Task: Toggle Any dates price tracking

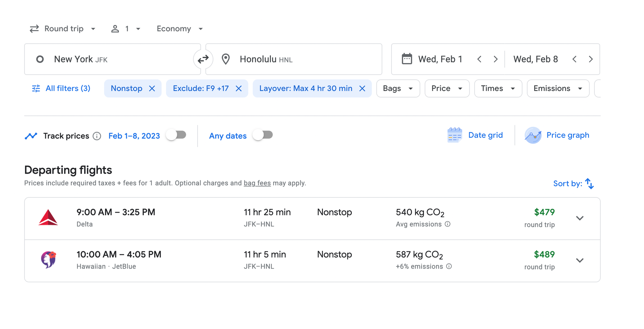Action: click(263, 135)
